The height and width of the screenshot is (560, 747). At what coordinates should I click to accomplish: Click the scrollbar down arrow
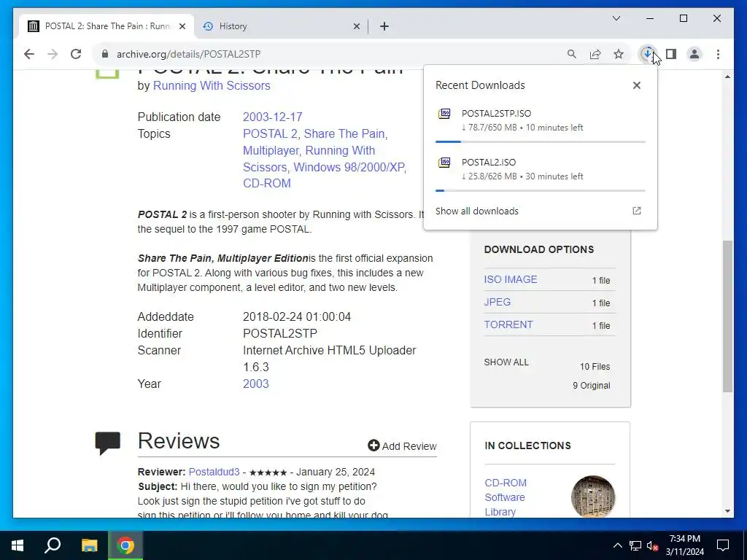coord(727,511)
